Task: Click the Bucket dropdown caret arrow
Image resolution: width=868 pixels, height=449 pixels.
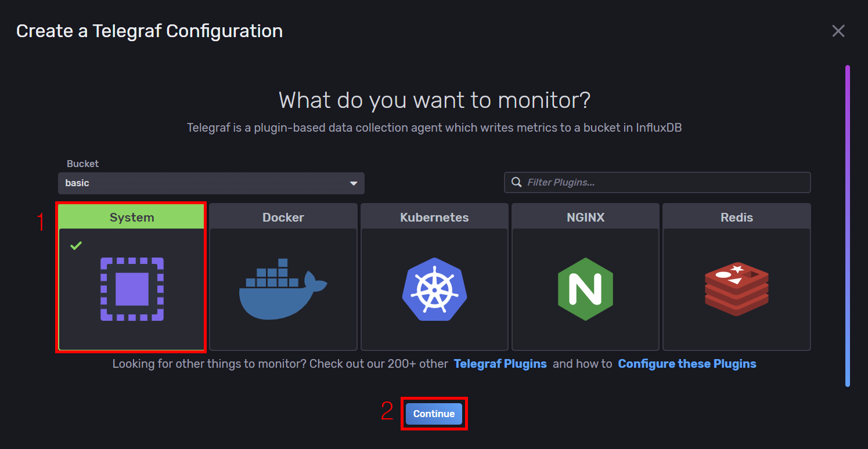Action: coord(354,183)
